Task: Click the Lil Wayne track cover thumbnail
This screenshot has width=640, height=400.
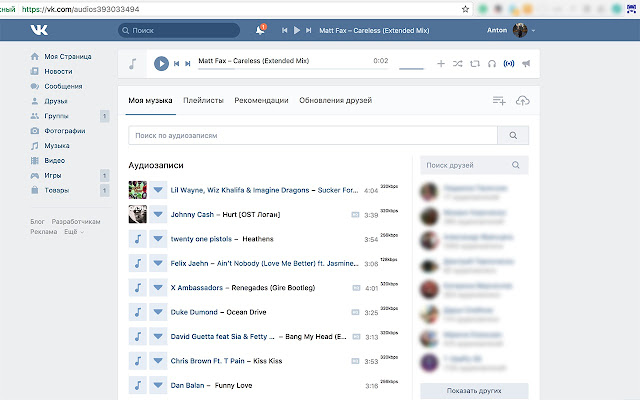Action: click(138, 190)
